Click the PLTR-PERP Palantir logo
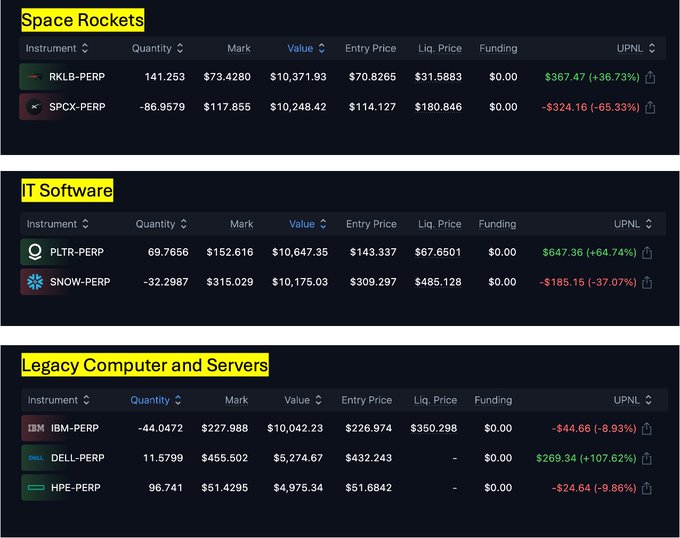 pyautogui.click(x=35, y=252)
